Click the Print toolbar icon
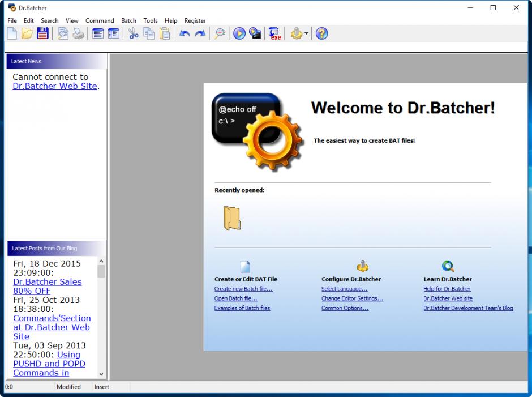This screenshot has height=397, width=532. click(x=78, y=33)
